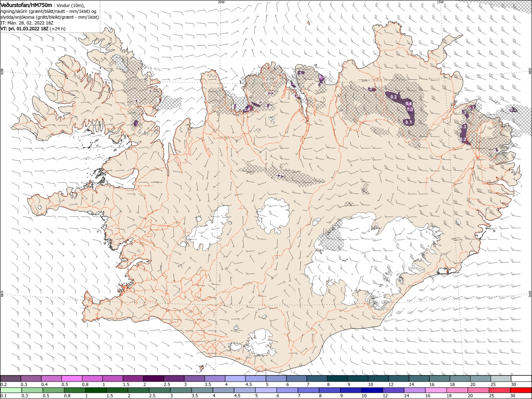Click the 'Veðurstofan/HM750m' title text
Image resolution: width=532 pixels, height=399 pixels.
[26, 5]
